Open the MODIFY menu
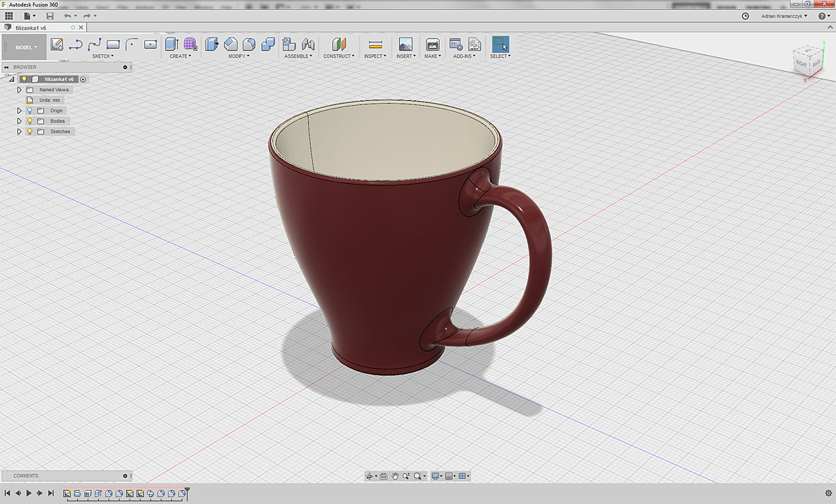836x504 pixels. pyautogui.click(x=239, y=56)
